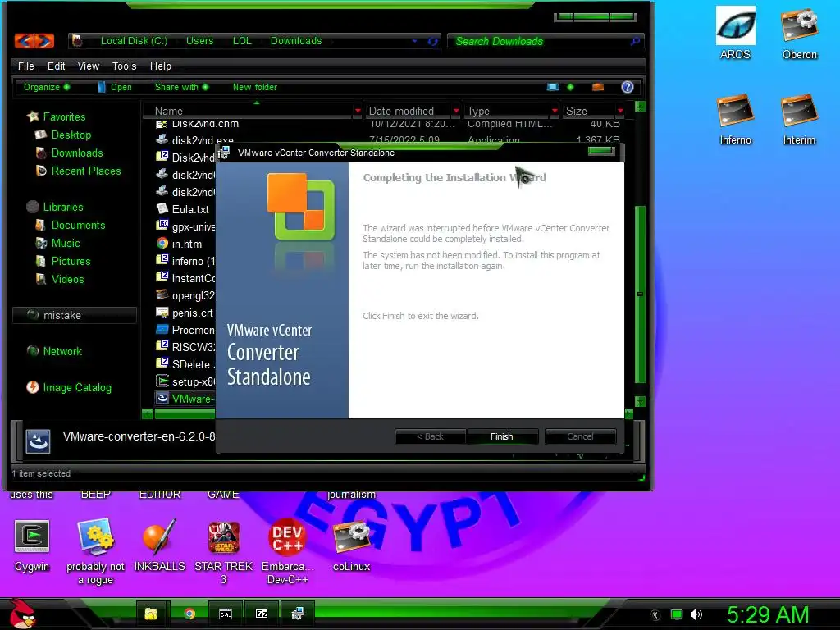Open the Documents library
Viewport: 840px width, 630px height.
click(70, 225)
